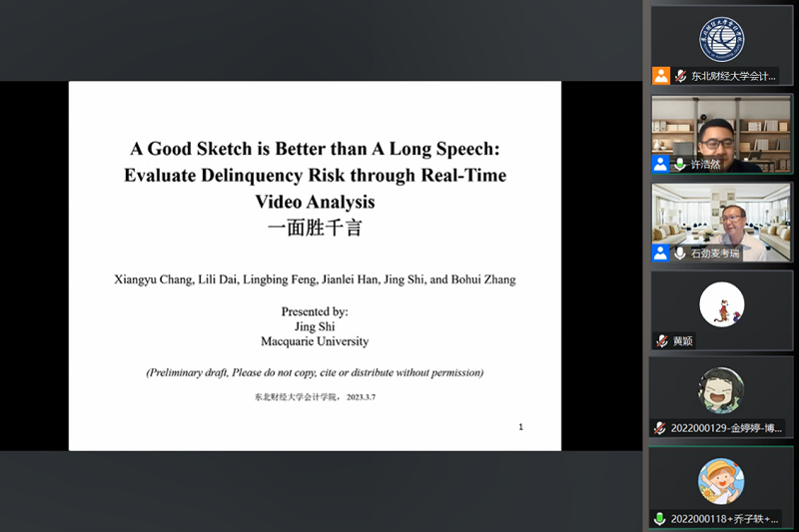799x532 pixels.
Task: Select the university logo avatar in top tile
Action: coord(721,39)
